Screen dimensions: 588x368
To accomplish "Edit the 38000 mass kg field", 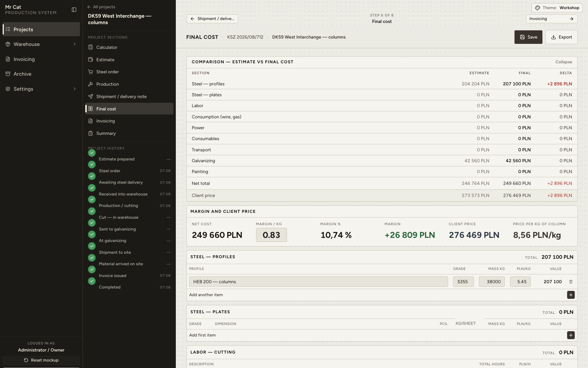I will coord(492,282).
